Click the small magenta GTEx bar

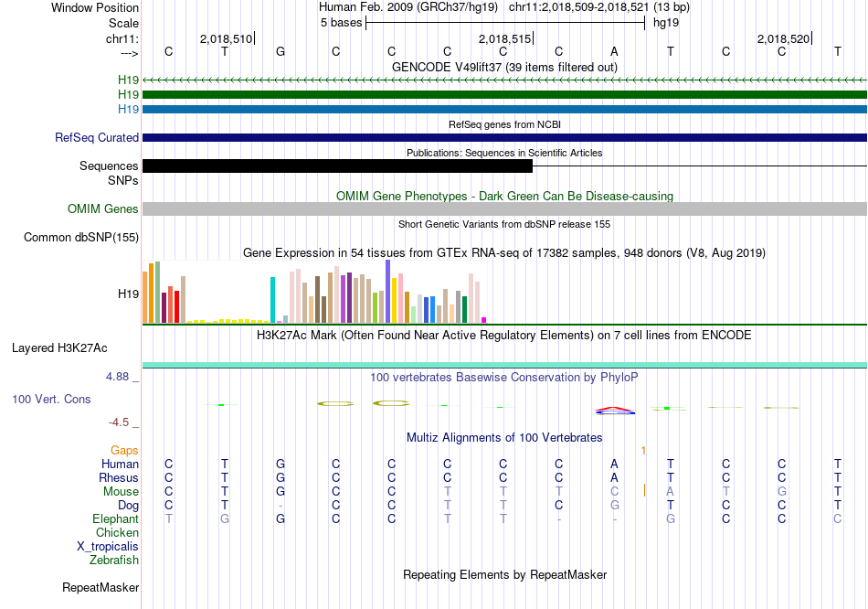tap(484, 320)
